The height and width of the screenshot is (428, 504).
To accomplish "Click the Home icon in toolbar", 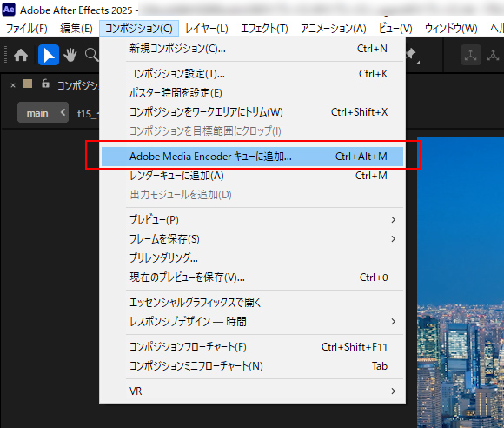I will click(x=21, y=55).
